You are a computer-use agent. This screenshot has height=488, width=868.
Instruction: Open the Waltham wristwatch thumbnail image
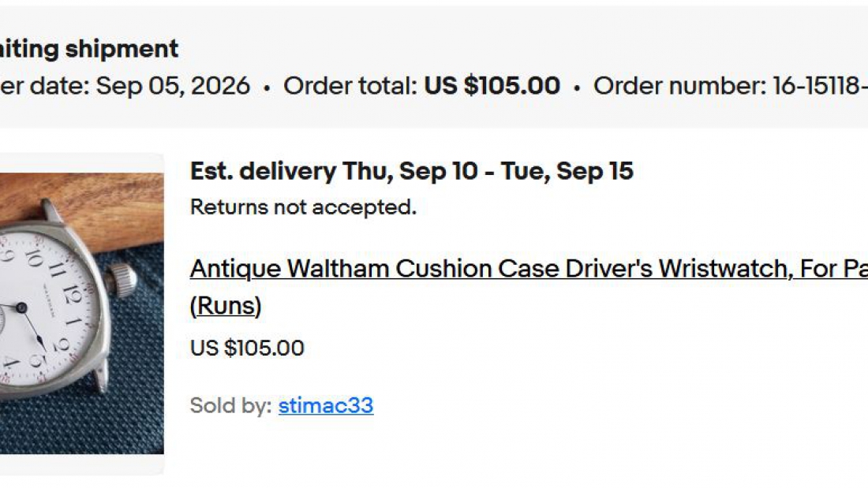[x=82, y=314]
